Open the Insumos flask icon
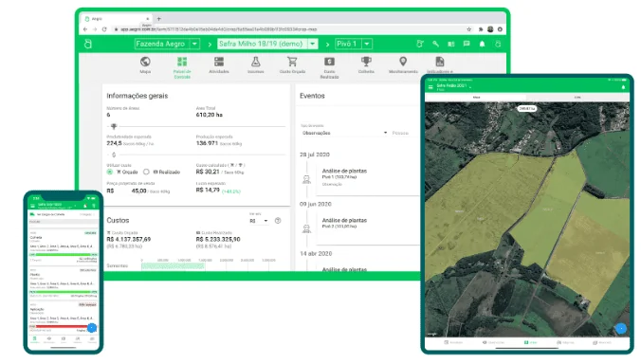The height and width of the screenshot is (364, 641). 255,62
